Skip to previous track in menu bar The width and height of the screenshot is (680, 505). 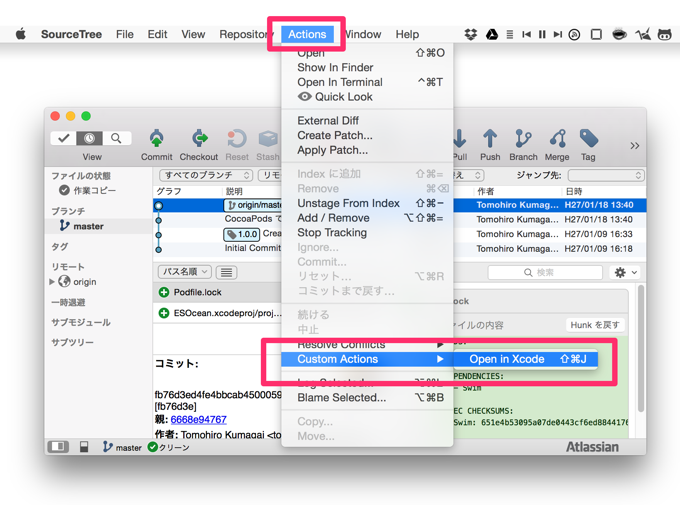pos(526,34)
